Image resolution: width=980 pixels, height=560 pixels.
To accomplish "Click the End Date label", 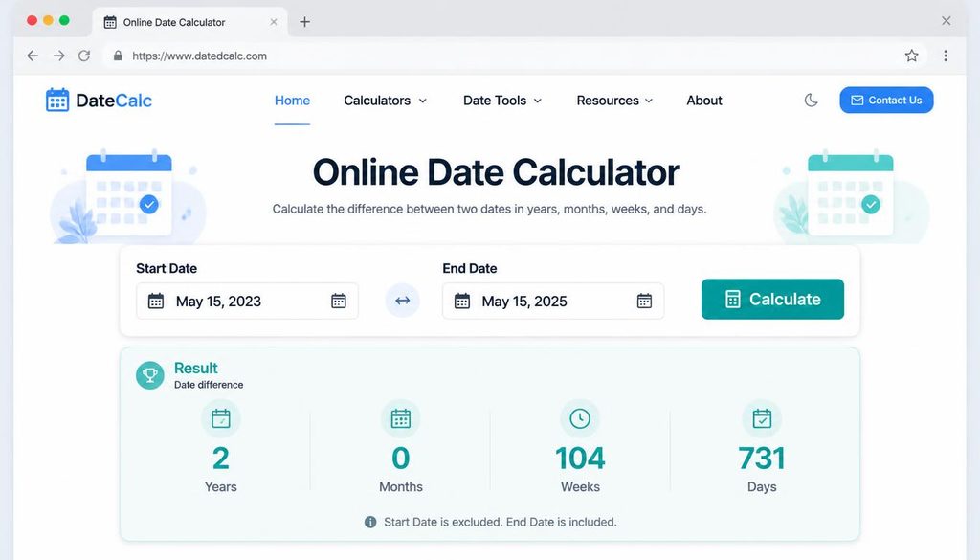I will pos(469,269).
